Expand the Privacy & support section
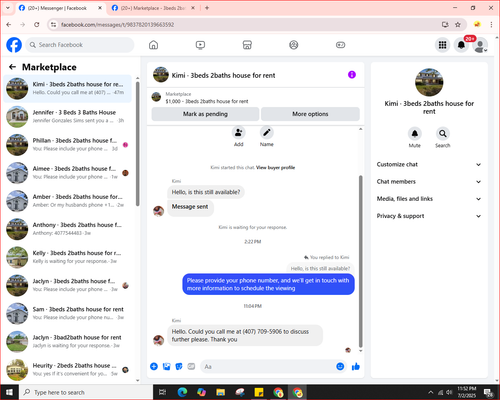Viewport: 500px width, 400px height. [429, 216]
